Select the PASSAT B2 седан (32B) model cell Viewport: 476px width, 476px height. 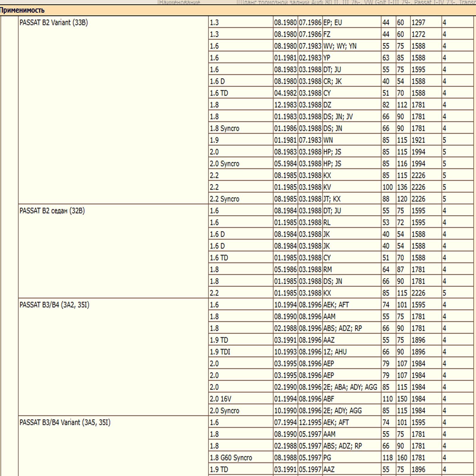pyautogui.click(x=113, y=251)
